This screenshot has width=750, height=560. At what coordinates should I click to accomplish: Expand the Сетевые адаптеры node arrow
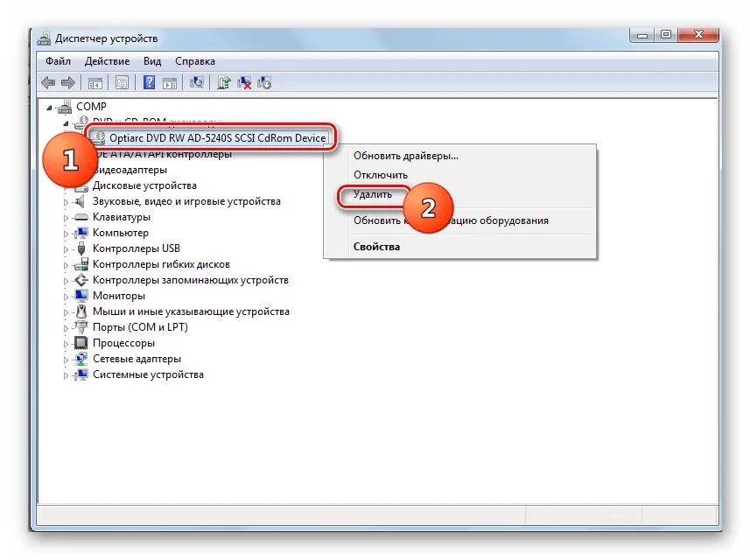point(66,360)
